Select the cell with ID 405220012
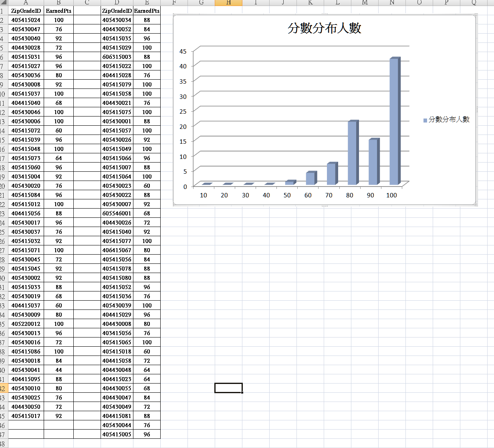Image resolution: width=494 pixels, height=448 pixels. (x=26, y=324)
